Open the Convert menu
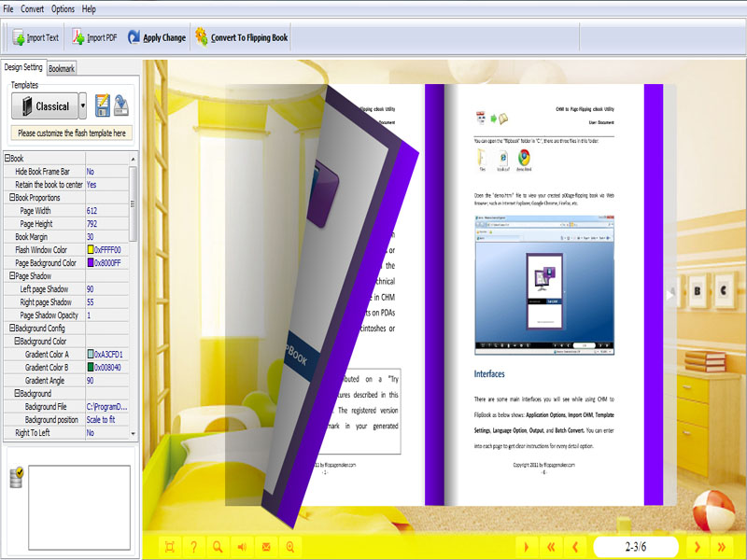 point(32,8)
